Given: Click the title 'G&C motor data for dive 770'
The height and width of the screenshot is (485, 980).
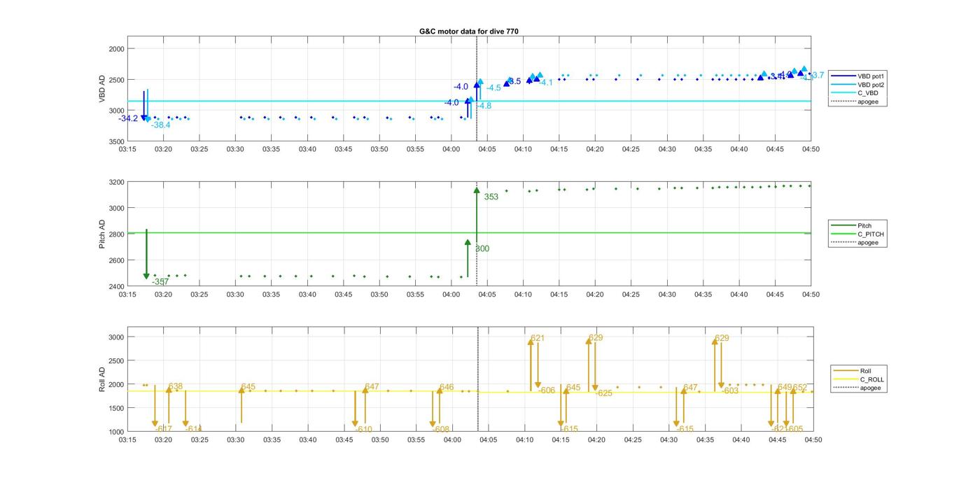Looking at the screenshot, I should pyautogui.click(x=468, y=31).
